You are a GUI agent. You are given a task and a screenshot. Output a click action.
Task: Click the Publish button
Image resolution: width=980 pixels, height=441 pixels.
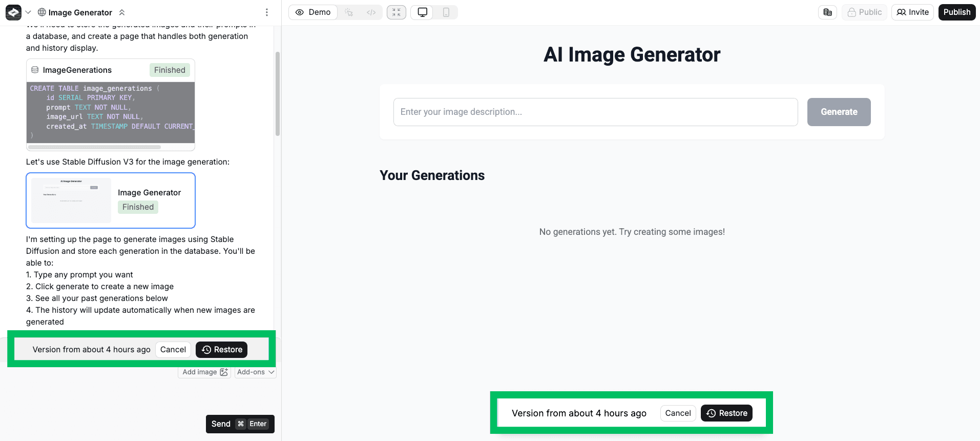click(x=956, y=12)
